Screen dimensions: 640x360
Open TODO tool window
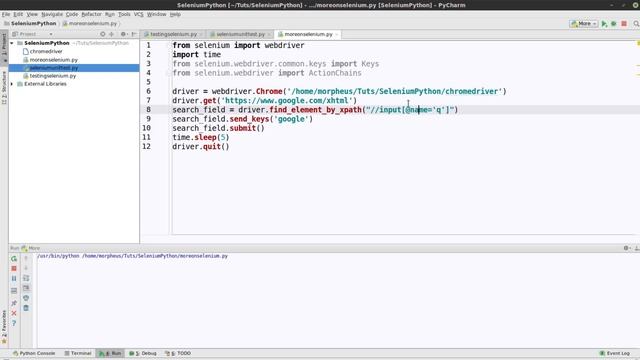pyautogui.click(x=178, y=353)
